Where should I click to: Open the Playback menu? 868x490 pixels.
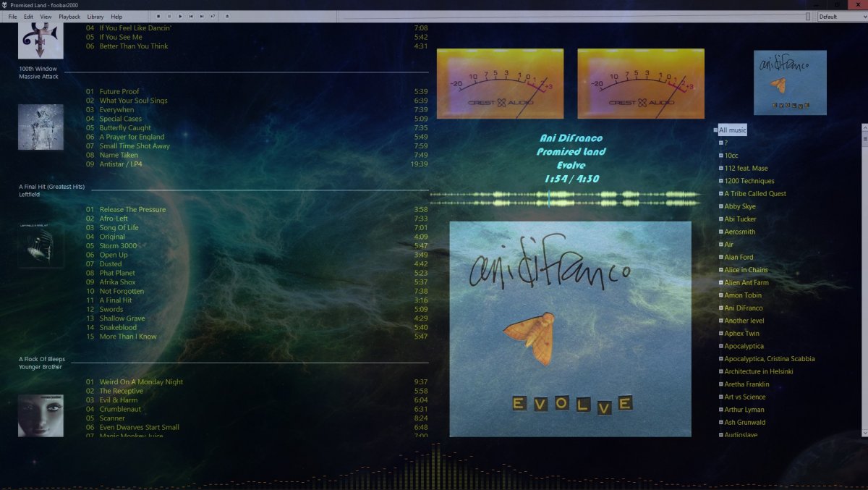(x=69, y=16)
